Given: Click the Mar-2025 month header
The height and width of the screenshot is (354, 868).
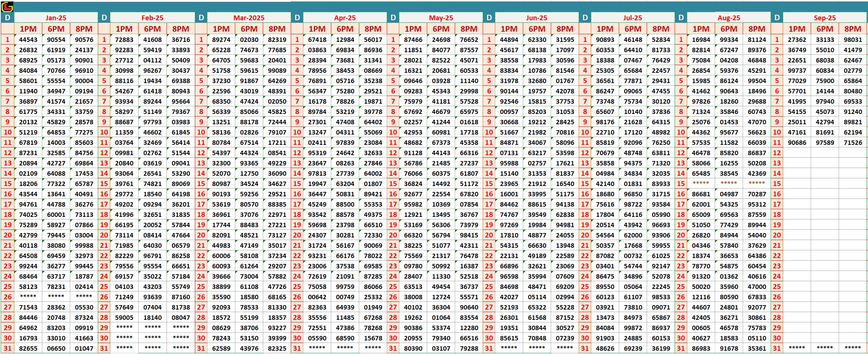Looking at the screenshot, I should pos(249,18).
